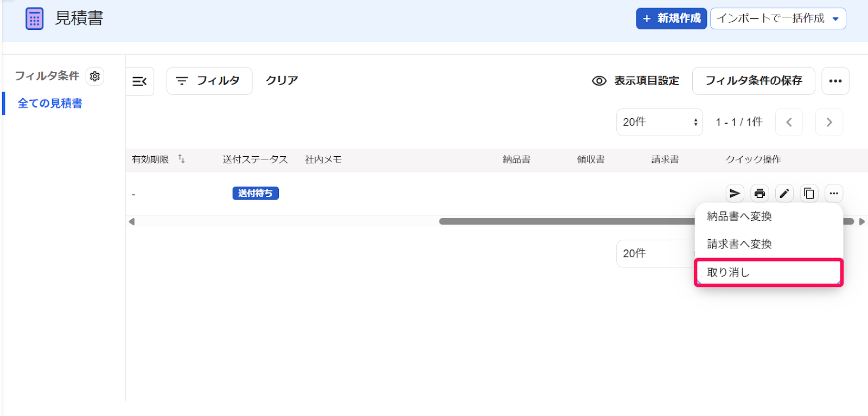Click the 送付ステータス column header
The width and height of the screenshot is (868, 416).
pyautogui.click(x=255, y=159)
